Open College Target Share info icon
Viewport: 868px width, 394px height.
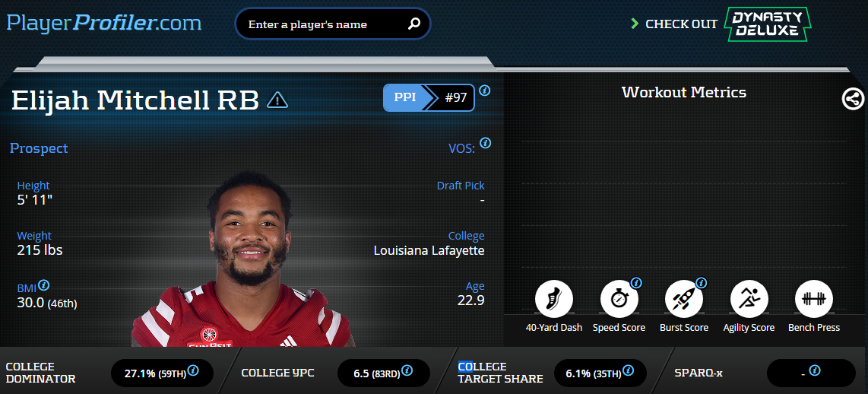tap(629, 370)
